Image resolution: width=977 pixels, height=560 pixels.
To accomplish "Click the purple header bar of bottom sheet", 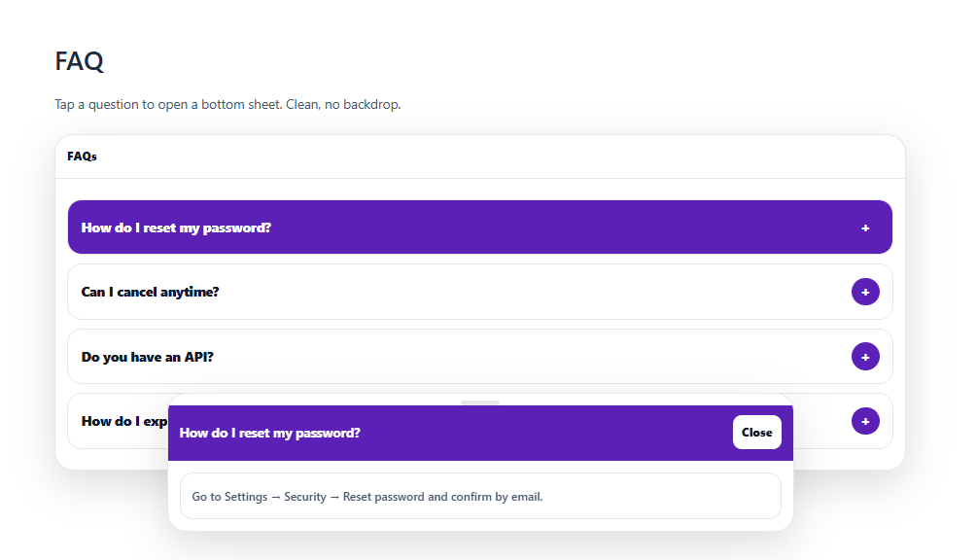I will click(x=544, y=433).
